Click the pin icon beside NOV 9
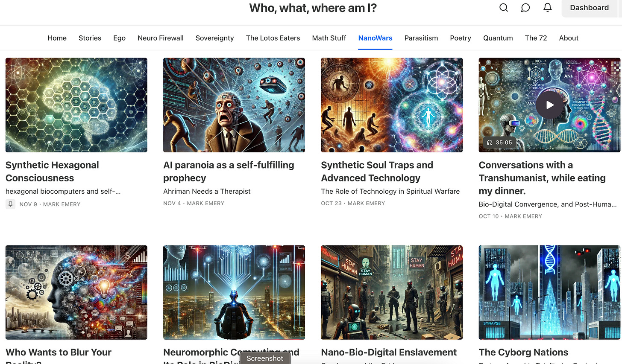 coord(10,204)
